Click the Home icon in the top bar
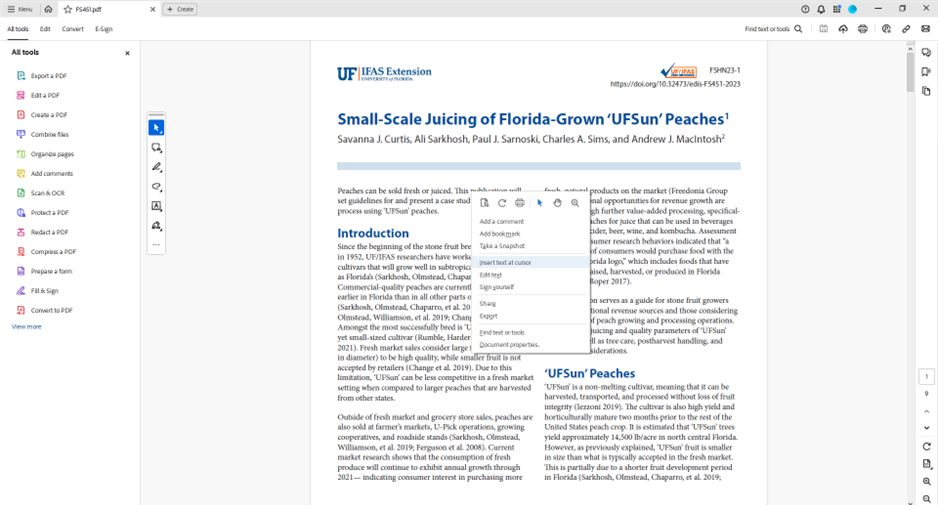 pyautogui.click(x=48, y=9)
